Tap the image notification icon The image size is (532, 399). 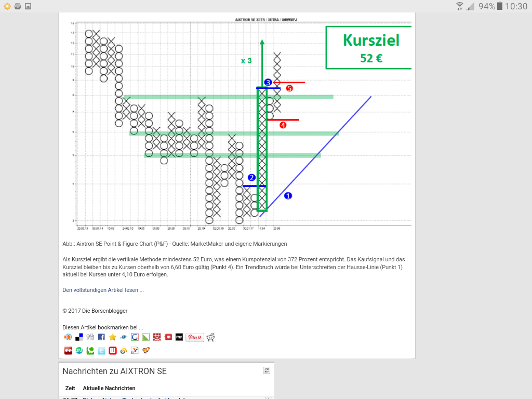(28, 6)
